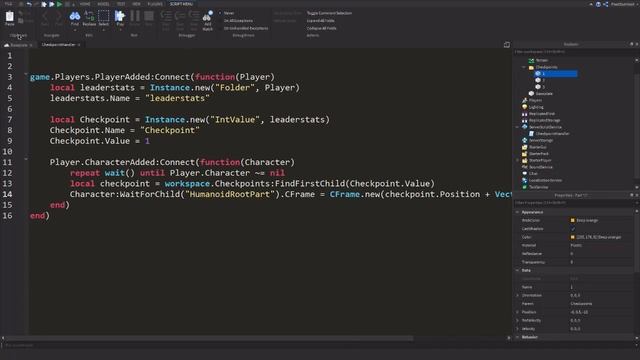Click the BrickColor orange swatch
The width and height of the screenshot is (640, 360).
(x=572, y=220)
